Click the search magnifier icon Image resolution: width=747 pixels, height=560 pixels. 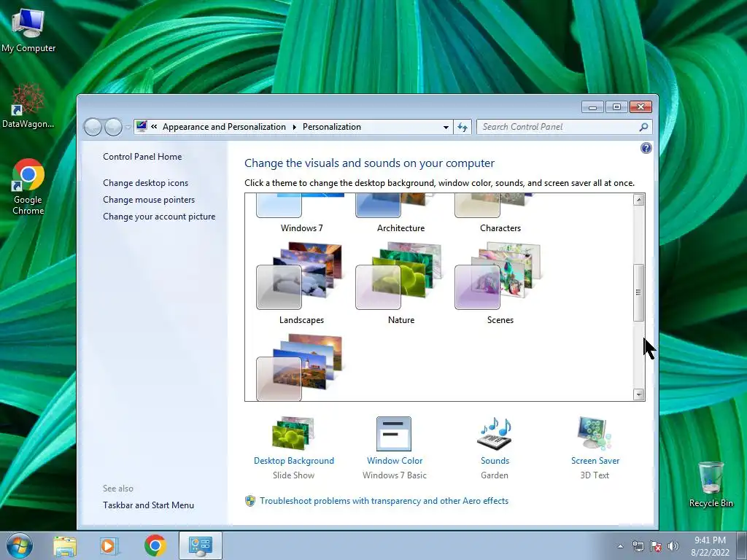(643, 127)
